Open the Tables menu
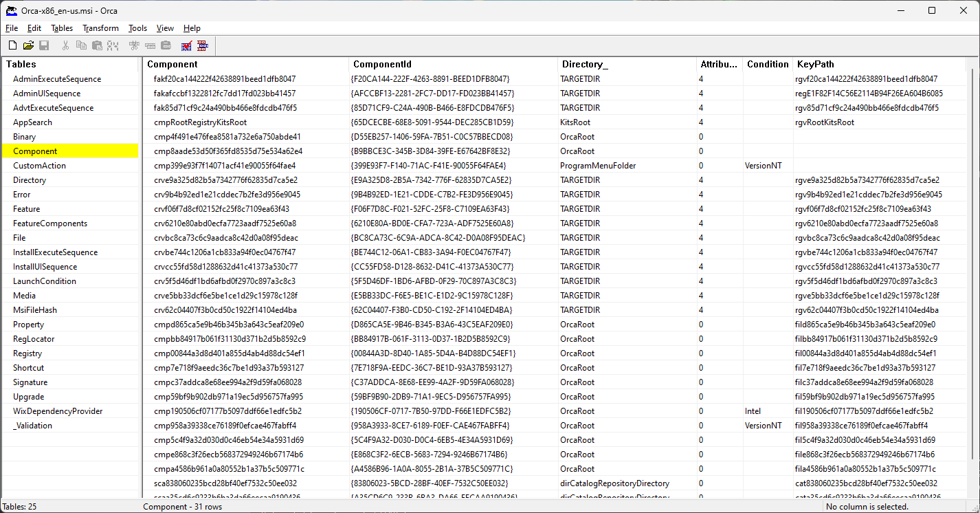The image size is (980, 513). 61,28
